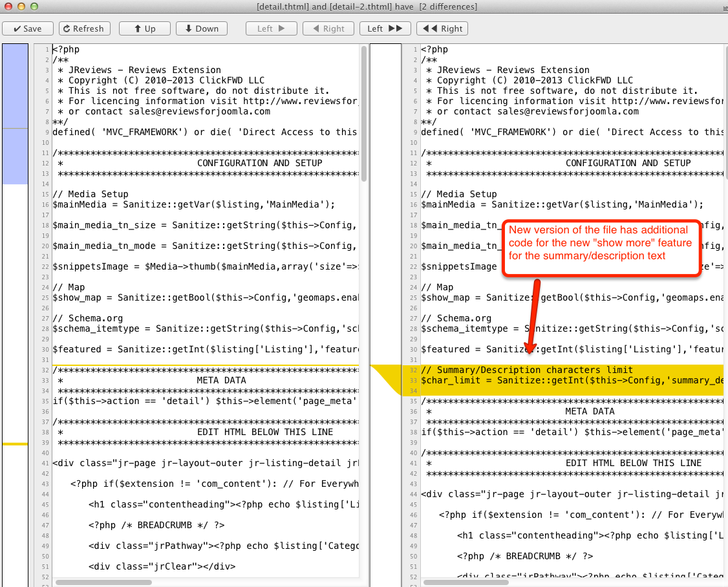Go to next difference with Down

point(201,28)
